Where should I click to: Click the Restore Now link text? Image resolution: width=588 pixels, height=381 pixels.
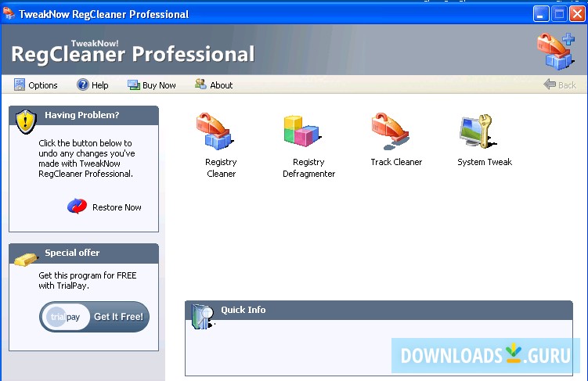(x=117, y=207)
